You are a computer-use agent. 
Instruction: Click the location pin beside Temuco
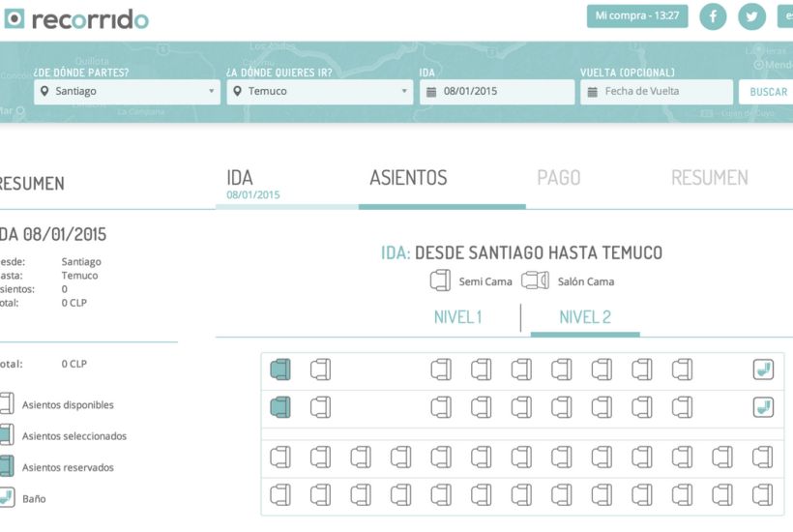coord(237,91)
